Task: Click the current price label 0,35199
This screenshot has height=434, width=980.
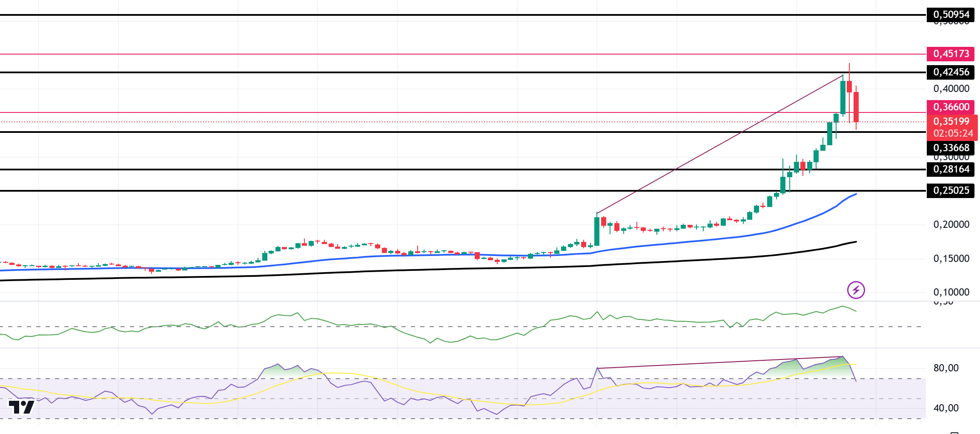Action: click(x=951, y=122)
